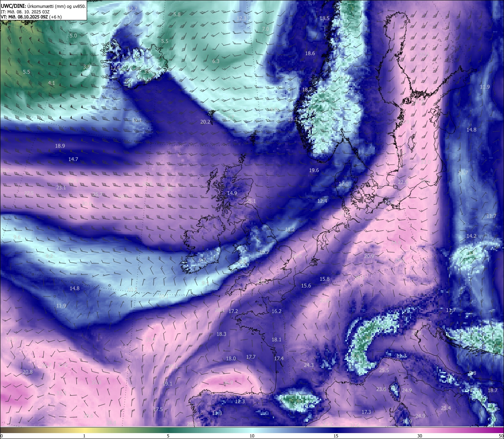Viewport: 504px width, 439px height.
Task: Click the 18.5 value near Norway coast
Action: (324, 18)
